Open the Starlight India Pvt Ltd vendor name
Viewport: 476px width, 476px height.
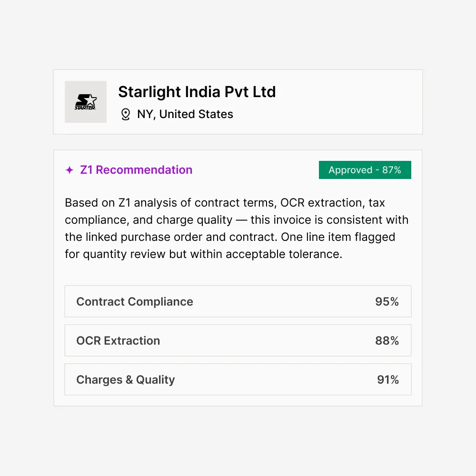point(197,92)
